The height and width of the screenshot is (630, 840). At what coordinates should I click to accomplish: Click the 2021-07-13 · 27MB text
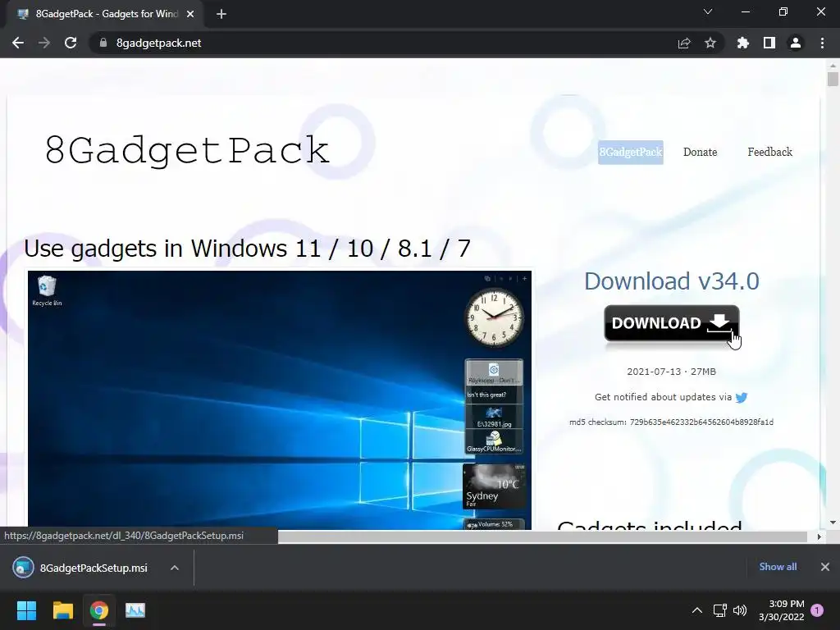pyautogui.click(x=671, y=372)
